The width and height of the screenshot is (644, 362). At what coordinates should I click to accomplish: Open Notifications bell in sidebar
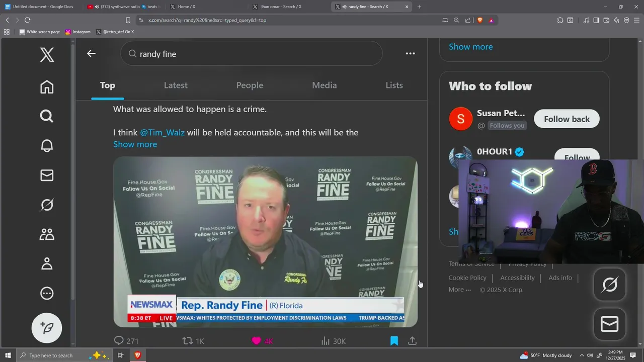[47, 146]
